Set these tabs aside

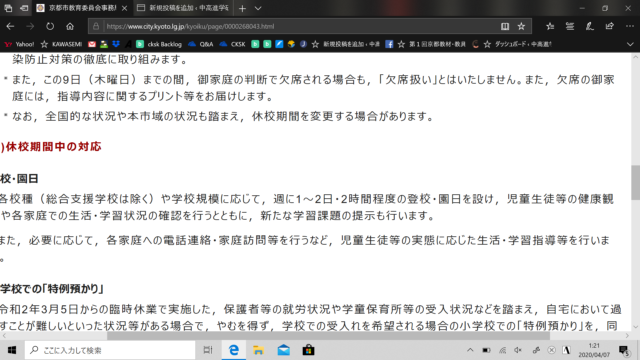24,8
